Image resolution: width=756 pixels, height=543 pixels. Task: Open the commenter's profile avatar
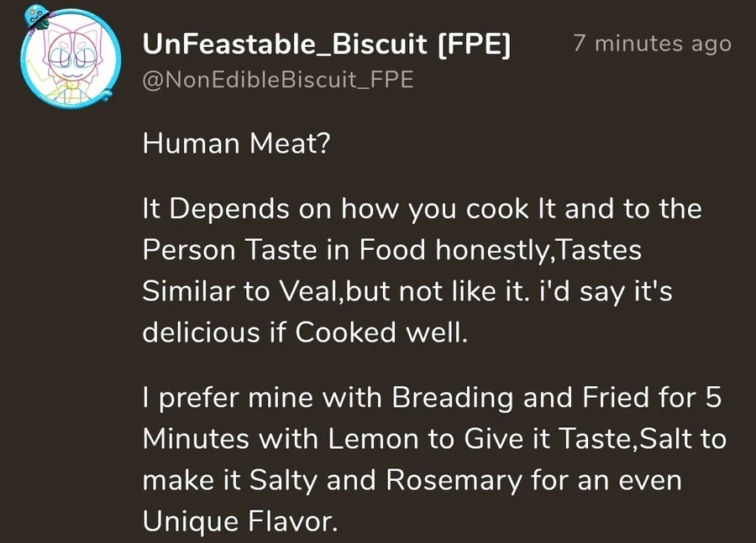[x=71, y=57]
